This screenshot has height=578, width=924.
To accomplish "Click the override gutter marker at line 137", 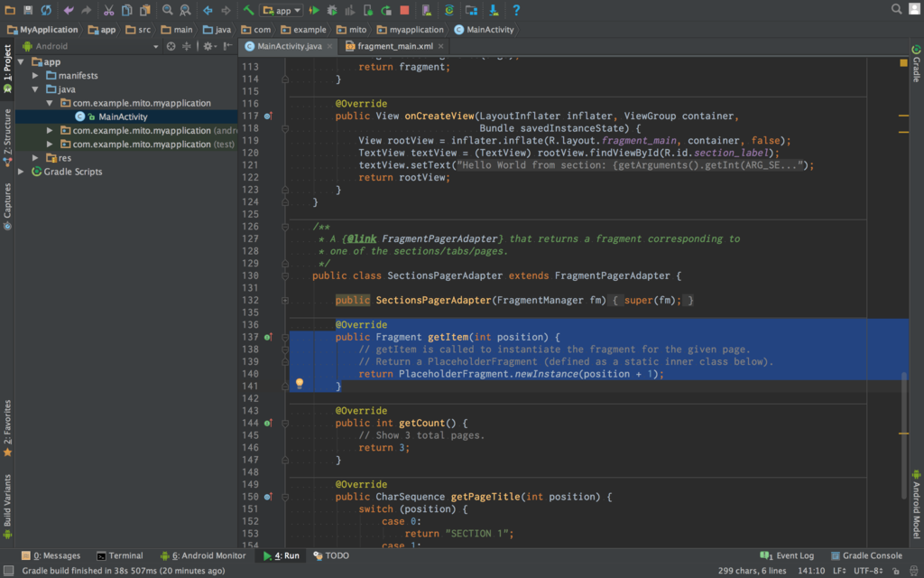I will point(268,337).
